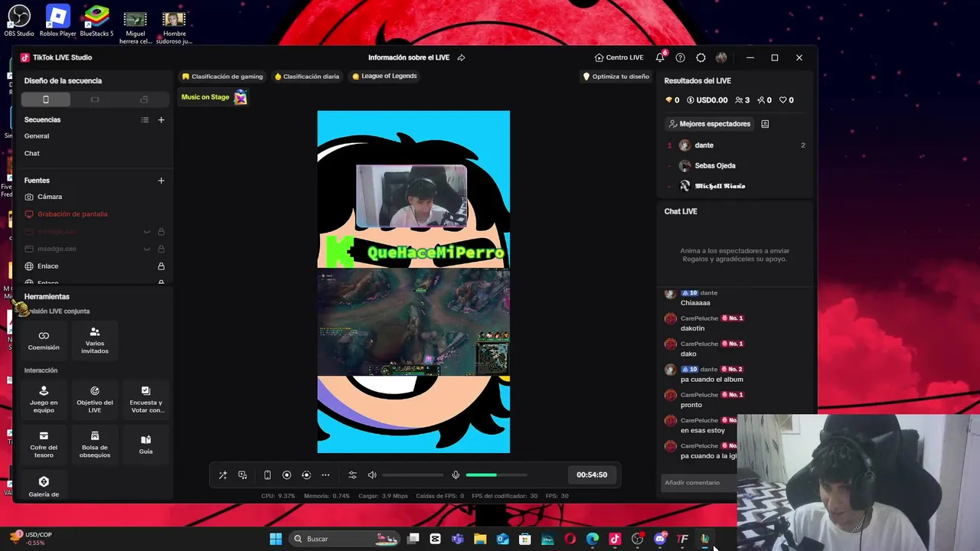Open File Explorer from taskbar
Screen dimensions: 980x551
point(480,539)
